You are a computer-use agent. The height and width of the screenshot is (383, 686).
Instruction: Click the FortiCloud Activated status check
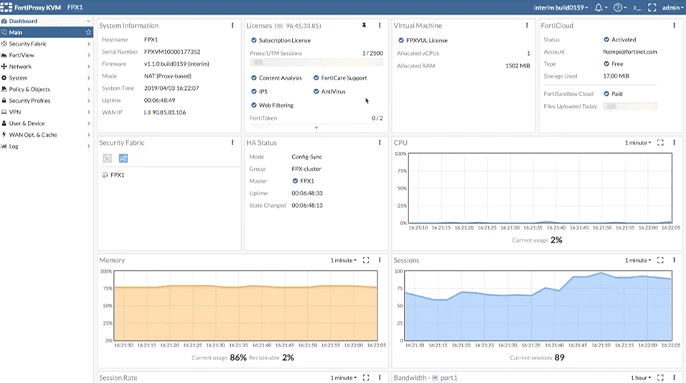(x=606, y=39)
